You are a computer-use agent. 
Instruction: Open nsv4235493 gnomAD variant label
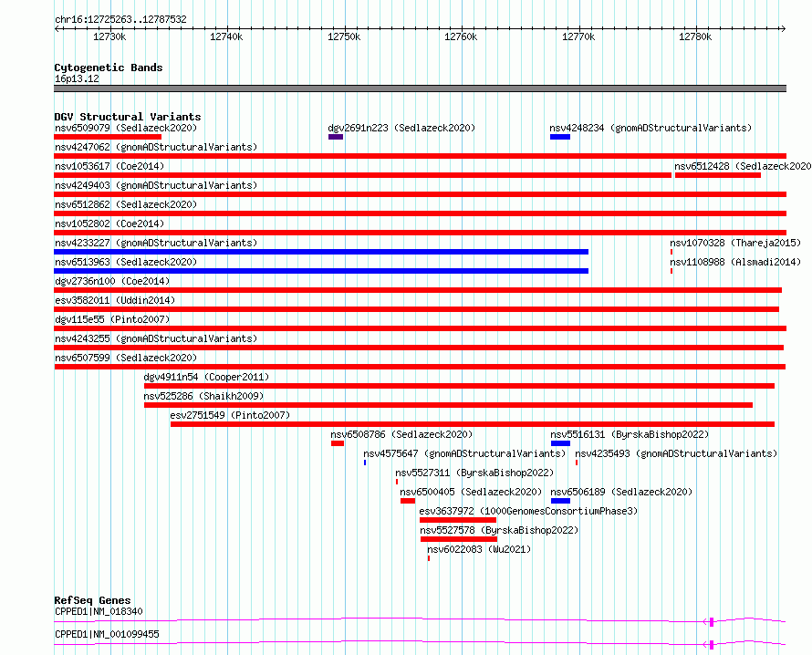pyautogui.click(x=676, y=453)
